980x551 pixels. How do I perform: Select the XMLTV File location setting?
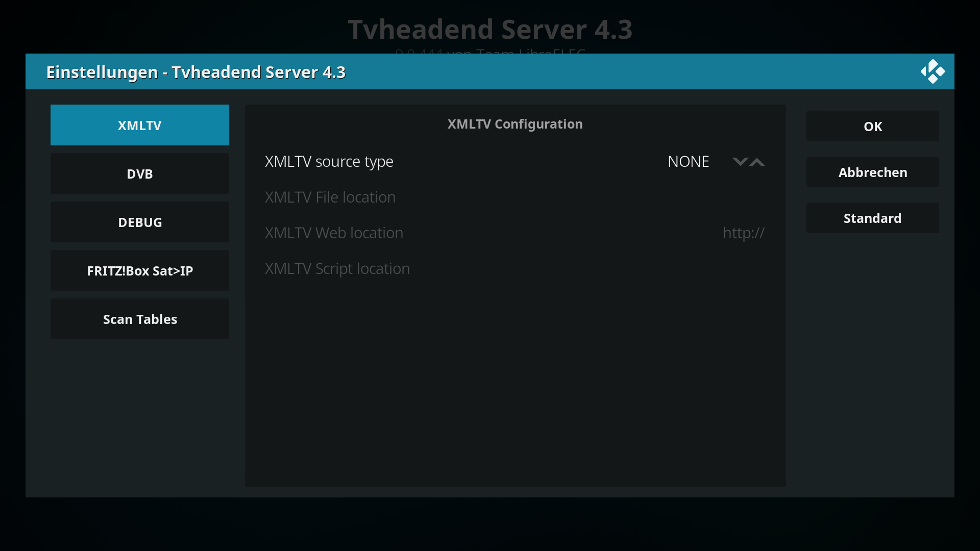(x=515, y=197)
